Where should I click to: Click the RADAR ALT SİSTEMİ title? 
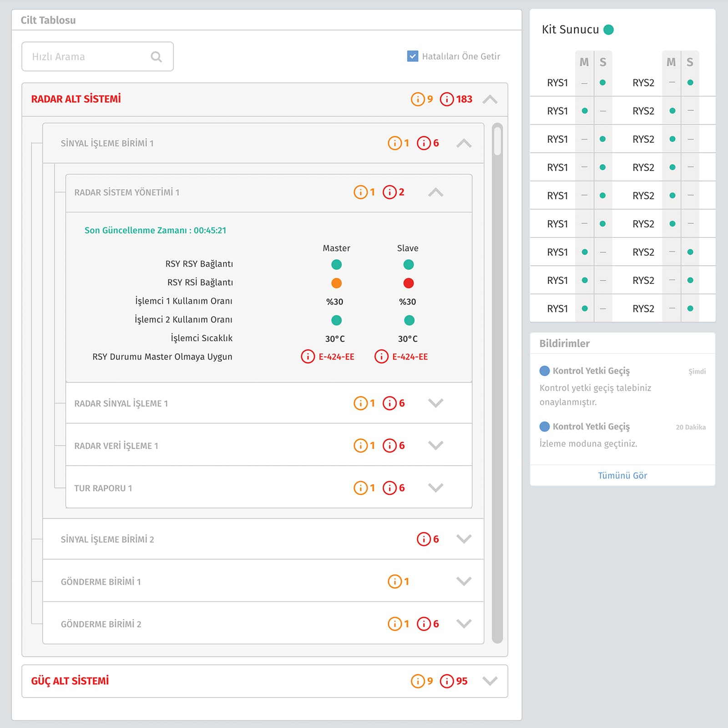tap(76, 99)
